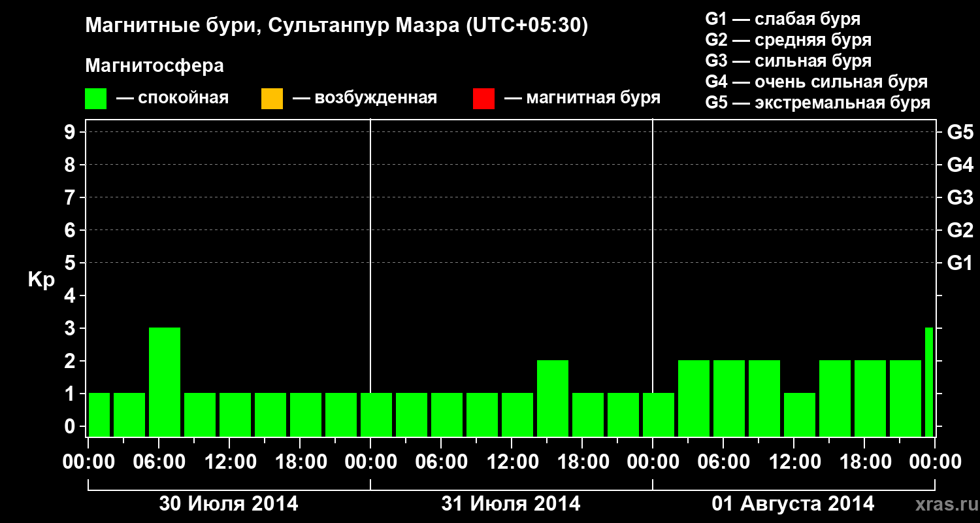Click the Kp 1 bar at 12:00 on 01 August

tap(800, 414)
